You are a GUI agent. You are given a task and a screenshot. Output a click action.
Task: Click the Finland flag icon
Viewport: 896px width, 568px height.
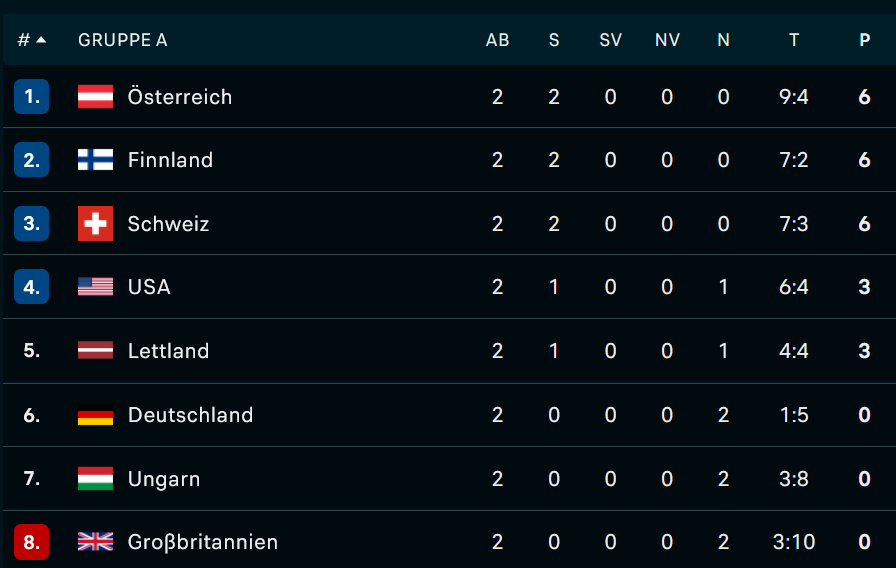point(95,159)
